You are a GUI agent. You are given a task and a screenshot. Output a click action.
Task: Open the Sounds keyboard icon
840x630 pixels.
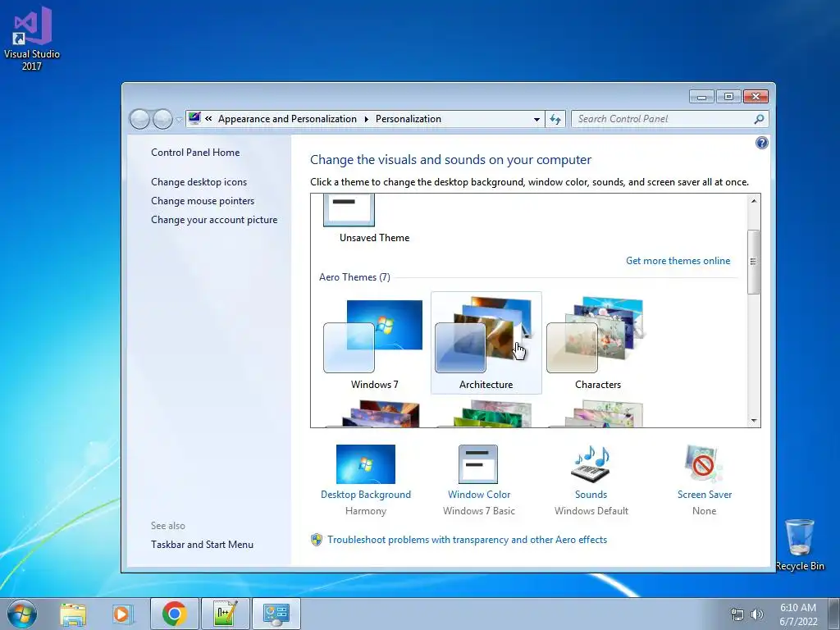point(591,464)
